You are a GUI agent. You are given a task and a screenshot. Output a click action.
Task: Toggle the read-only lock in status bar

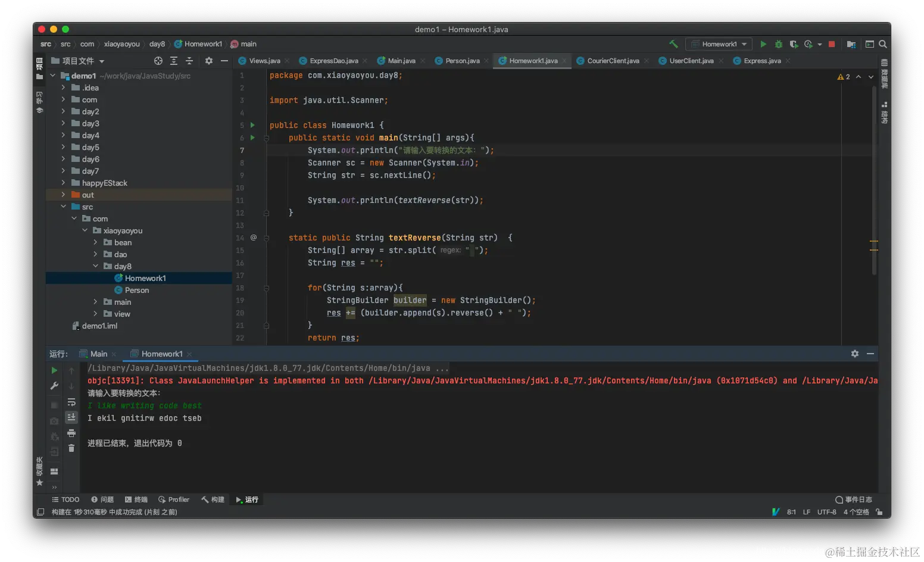pyautogui.click(x=879, y=512)
